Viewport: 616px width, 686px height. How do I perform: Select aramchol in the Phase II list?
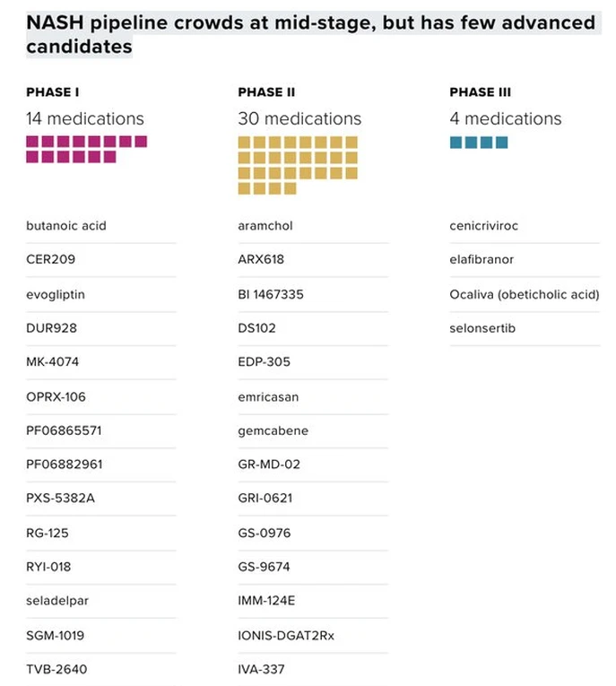tap(265, 226)
